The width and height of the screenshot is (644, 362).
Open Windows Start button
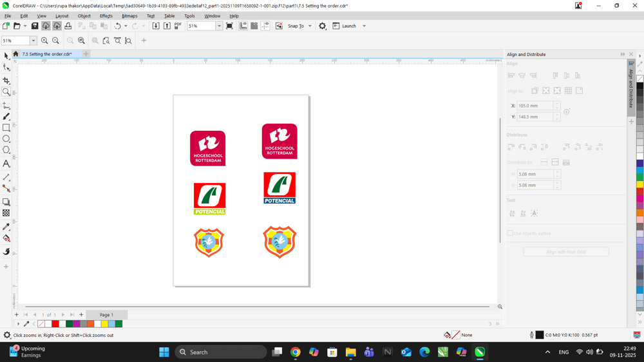tap(164, 352)
